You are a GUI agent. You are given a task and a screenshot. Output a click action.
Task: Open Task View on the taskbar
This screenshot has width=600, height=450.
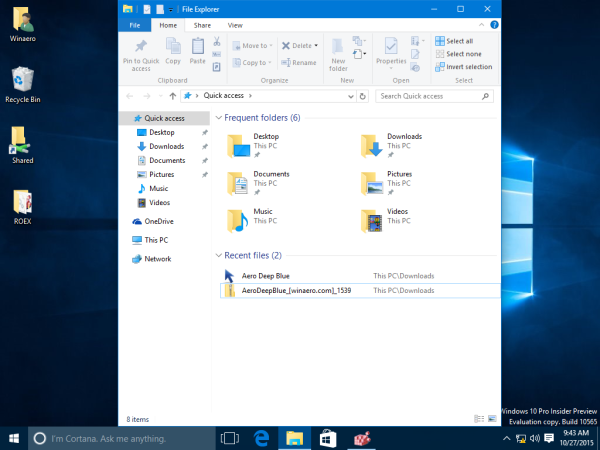coord(230,439)
